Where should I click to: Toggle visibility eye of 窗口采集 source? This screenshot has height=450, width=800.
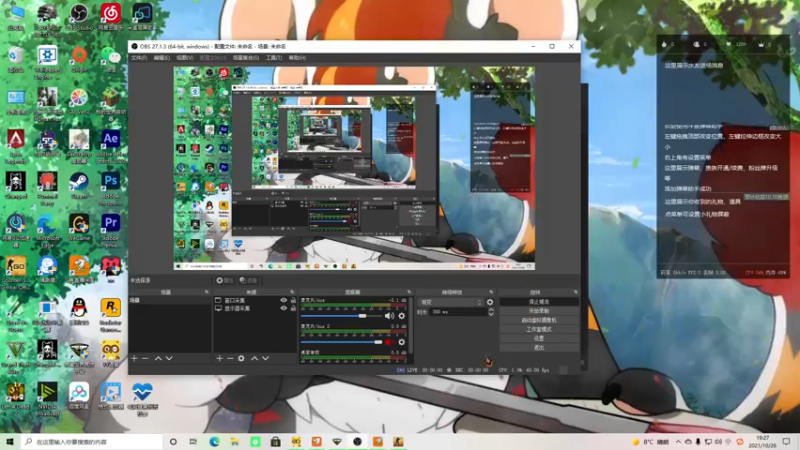point(284,301)
